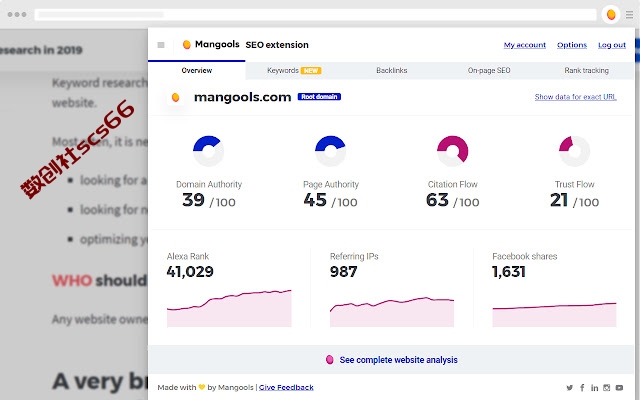Viewport: 640px width, 400px height.
Task: Click the Alexa Rank value 41,029
Action: pyautogui.click(x=190, y=271)
